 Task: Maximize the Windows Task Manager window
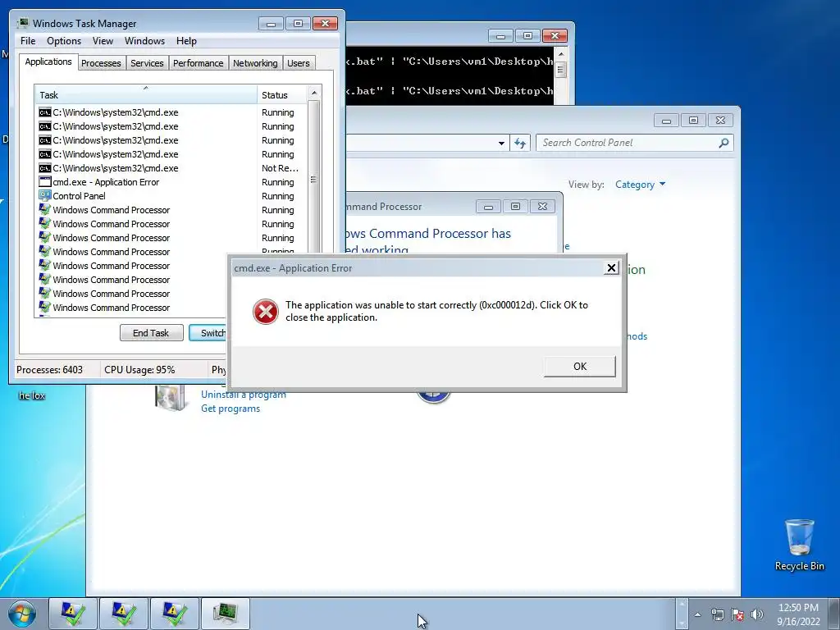coord(298,24)
